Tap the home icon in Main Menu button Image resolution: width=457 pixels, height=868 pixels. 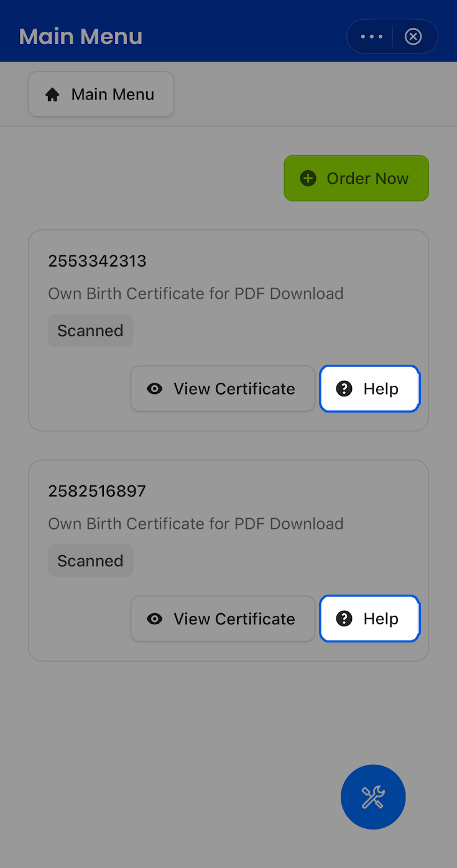coord(53,94)
